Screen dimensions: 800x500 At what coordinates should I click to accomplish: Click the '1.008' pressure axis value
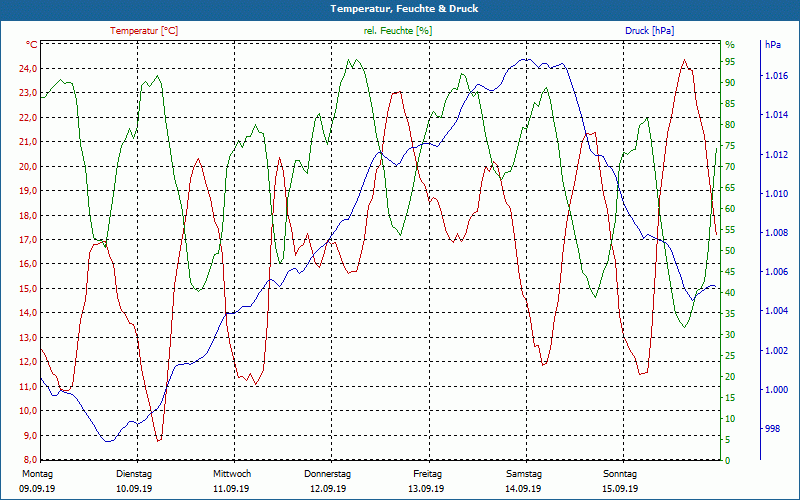point(776,233)
